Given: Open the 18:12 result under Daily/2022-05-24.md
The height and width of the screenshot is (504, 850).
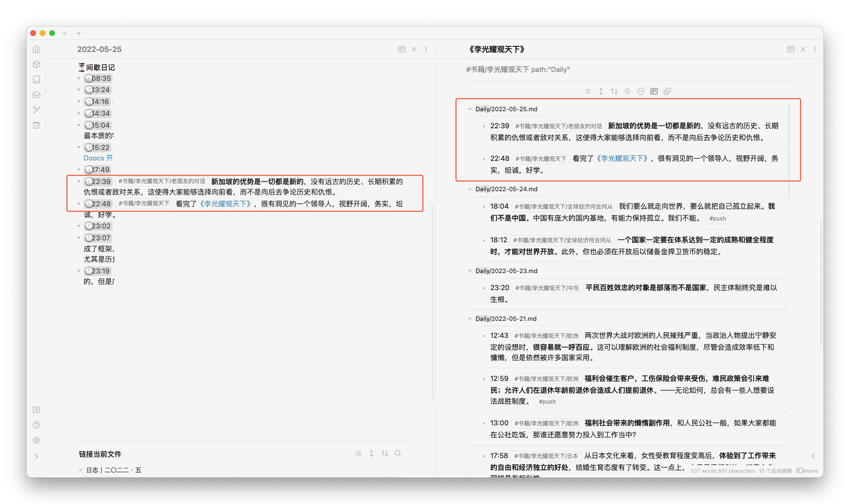Looking at the screenshot, I should pos(626,246).
